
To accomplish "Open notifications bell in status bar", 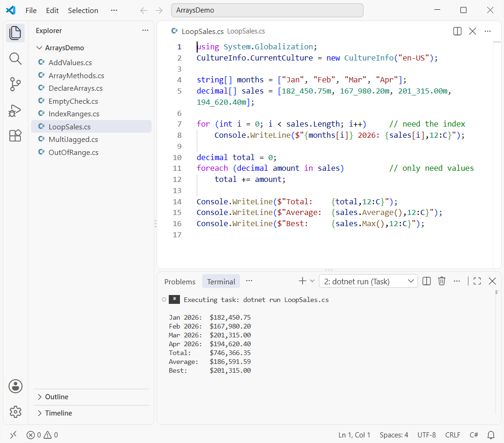I will click(x=491, y=435).
